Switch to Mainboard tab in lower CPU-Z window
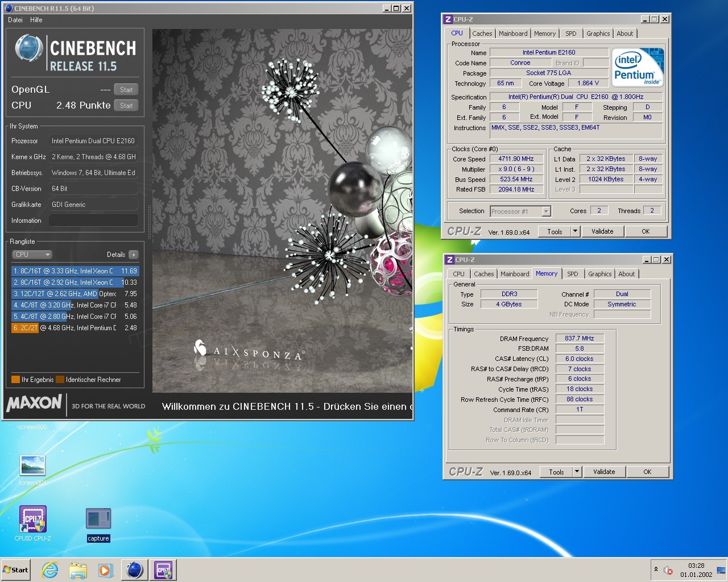Viewport: 728px width, 582px height. click(x=515, y=274)
